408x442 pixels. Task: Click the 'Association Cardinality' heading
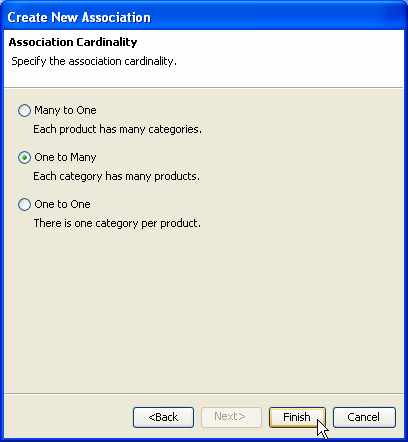[73, 42]
